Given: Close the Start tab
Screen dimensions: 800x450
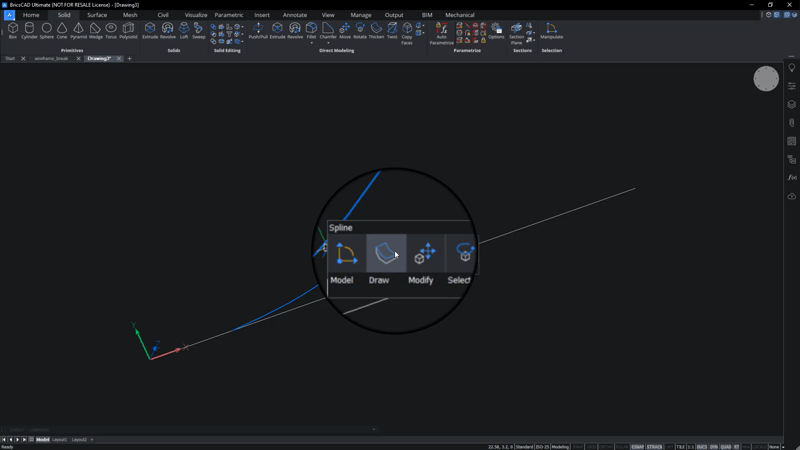Looking at the screenshot, I should click(x=23, y=59).
